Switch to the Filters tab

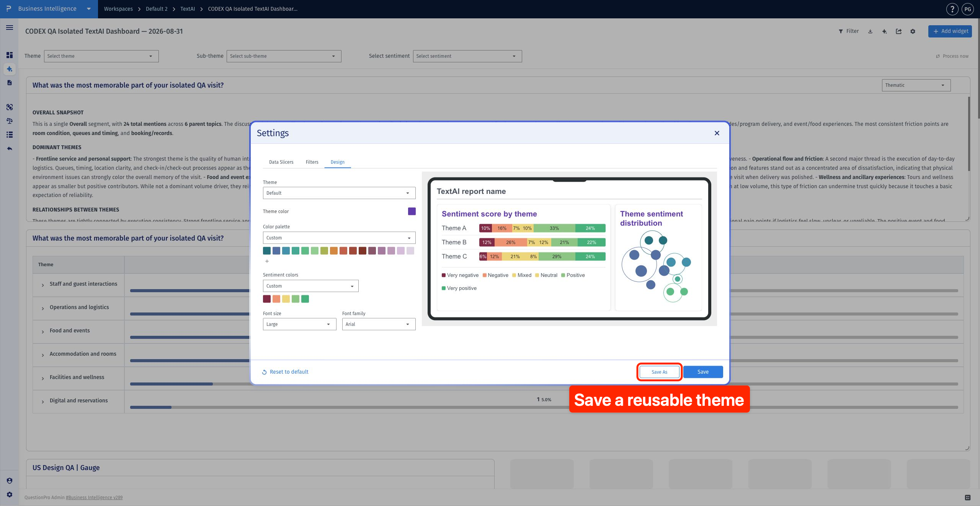click(312, 162)
